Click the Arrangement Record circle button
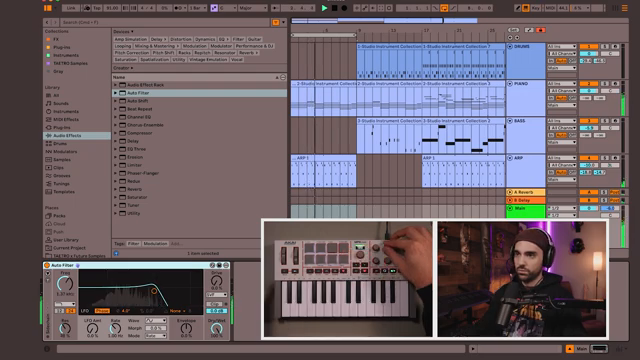Image resolution: width=640 pixels, height=360 pixels. (344, 8)
